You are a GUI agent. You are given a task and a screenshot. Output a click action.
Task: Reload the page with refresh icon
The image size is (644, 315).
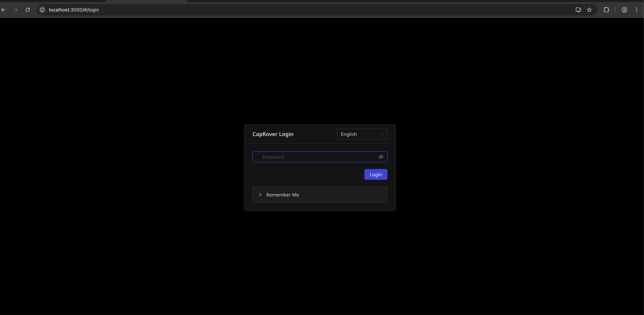coord(28,10)
